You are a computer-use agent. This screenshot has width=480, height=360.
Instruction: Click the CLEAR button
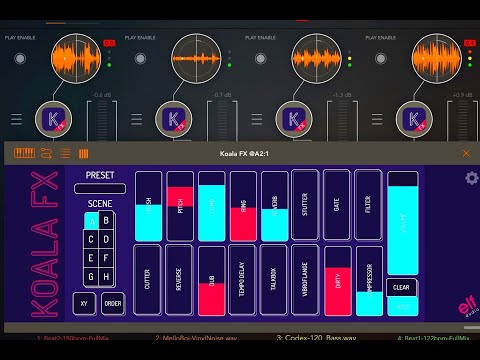401,287
